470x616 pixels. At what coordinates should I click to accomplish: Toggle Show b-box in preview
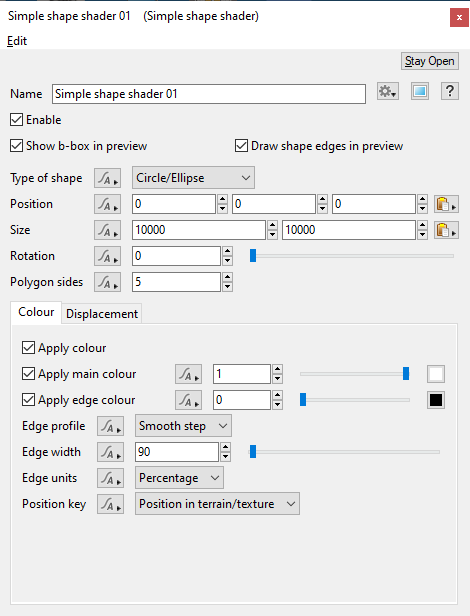(17, 146)
